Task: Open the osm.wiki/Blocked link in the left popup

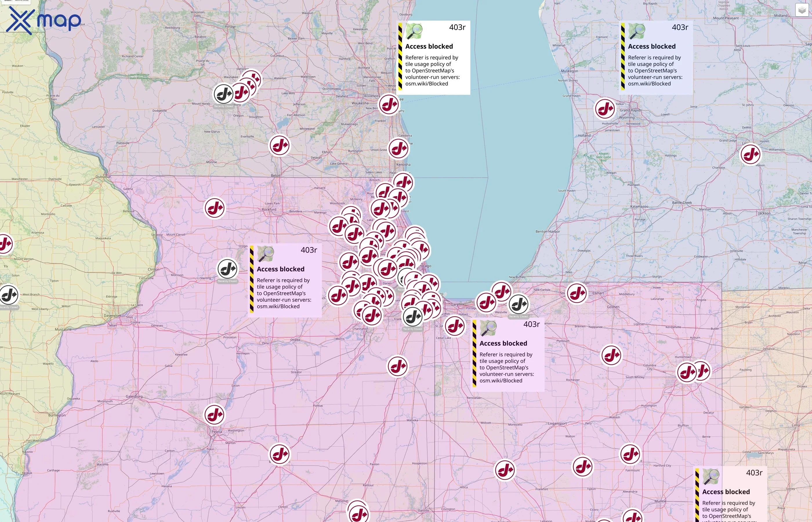Action: (279, 306)
